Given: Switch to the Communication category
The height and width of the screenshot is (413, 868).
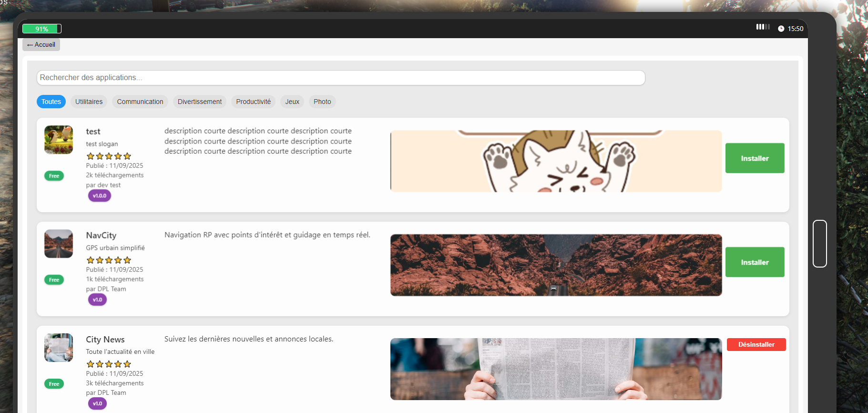Looking at the screenshot, I should [x=140, y=102].
